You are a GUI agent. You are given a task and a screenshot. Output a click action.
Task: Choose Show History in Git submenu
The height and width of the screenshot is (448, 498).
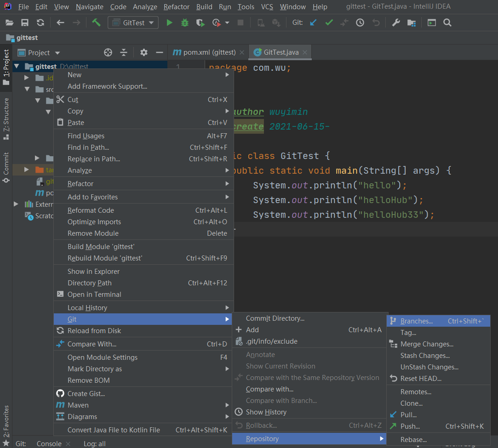tap(309, 412)
